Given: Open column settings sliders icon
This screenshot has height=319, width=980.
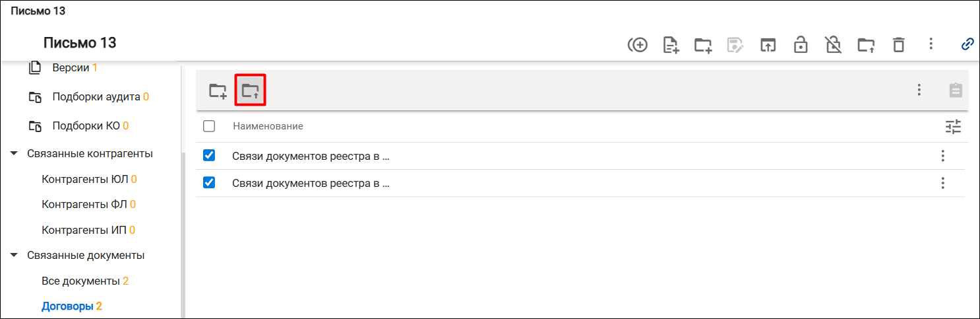Looking at the screenshot, I should [x=954, y=126].
